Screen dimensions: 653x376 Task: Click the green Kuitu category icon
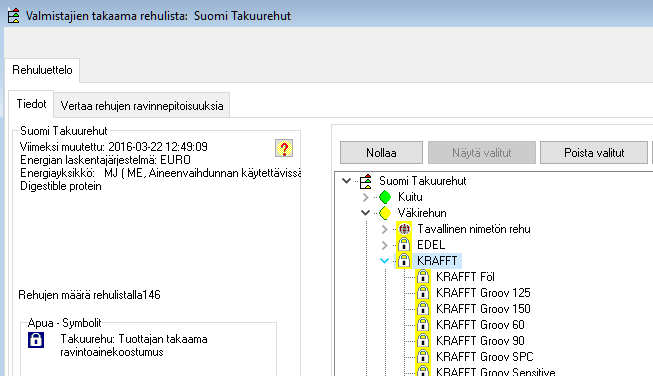click(385, 197)
